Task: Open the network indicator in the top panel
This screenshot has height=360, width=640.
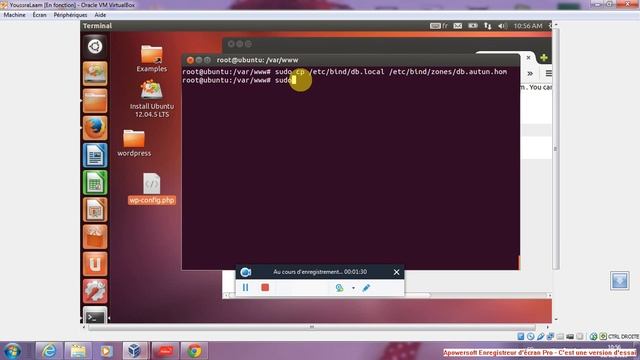Action: pos(488,26)
